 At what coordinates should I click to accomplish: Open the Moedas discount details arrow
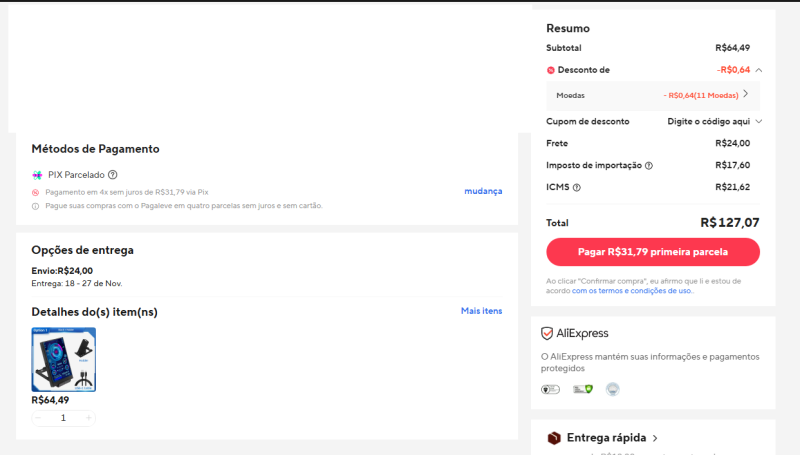point(746,94)
